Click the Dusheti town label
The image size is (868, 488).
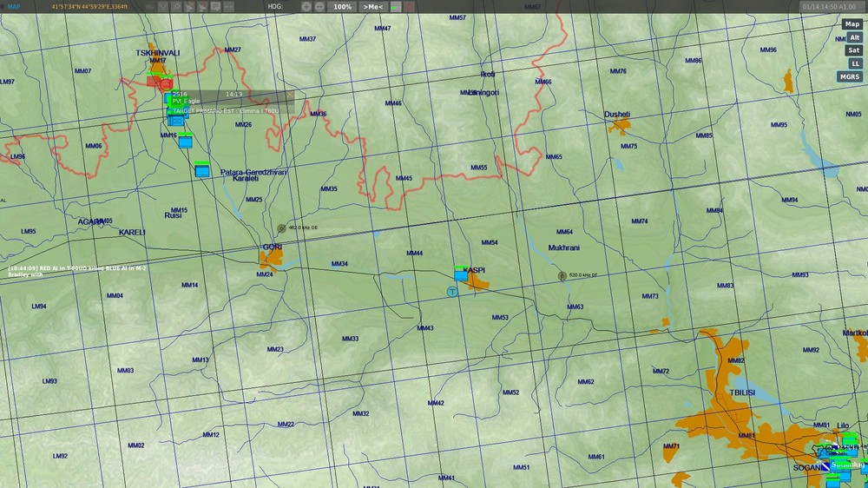(617, 114)
